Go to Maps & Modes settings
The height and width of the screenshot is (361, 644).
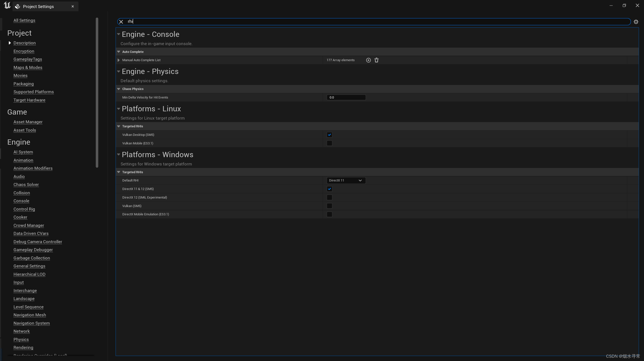pyautogui.click(x=28, y=67)
